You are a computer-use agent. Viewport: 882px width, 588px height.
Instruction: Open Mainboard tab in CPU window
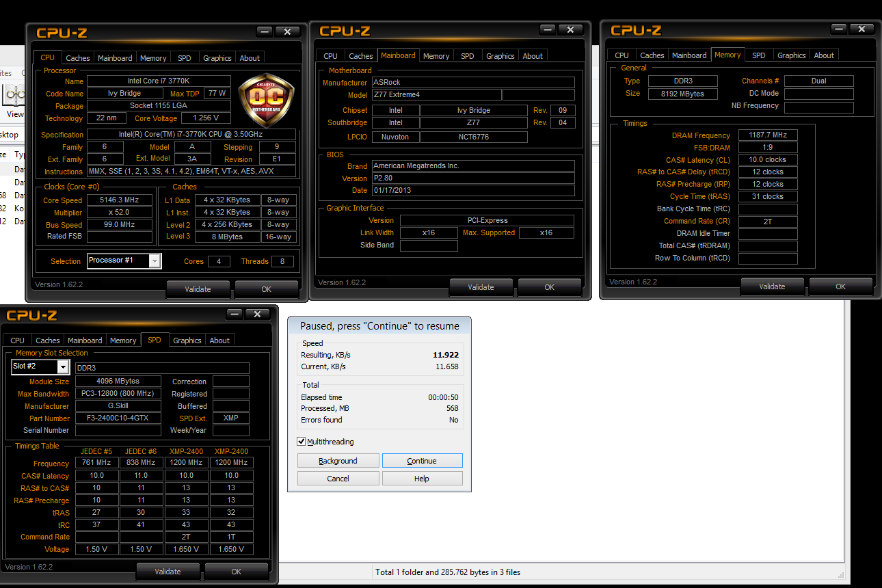(115, 58)
